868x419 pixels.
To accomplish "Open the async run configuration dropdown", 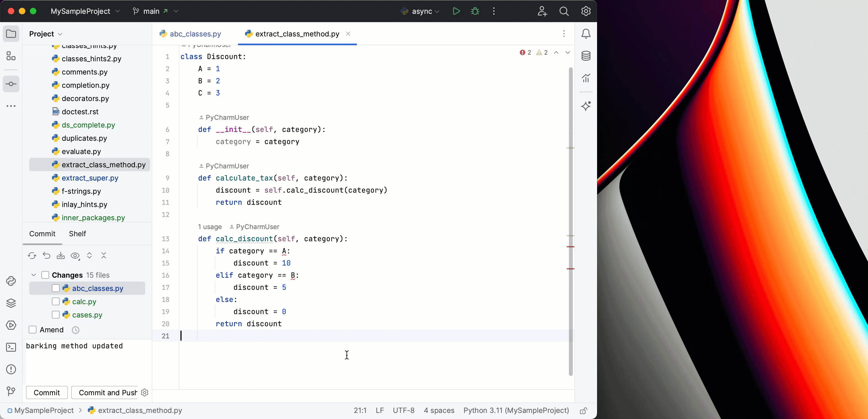I will (420, 11).
